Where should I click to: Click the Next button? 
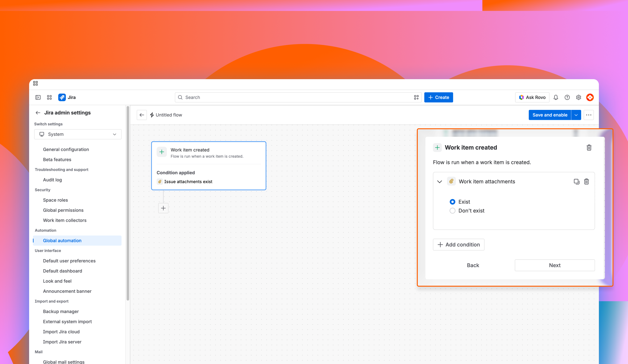(555, 265)
